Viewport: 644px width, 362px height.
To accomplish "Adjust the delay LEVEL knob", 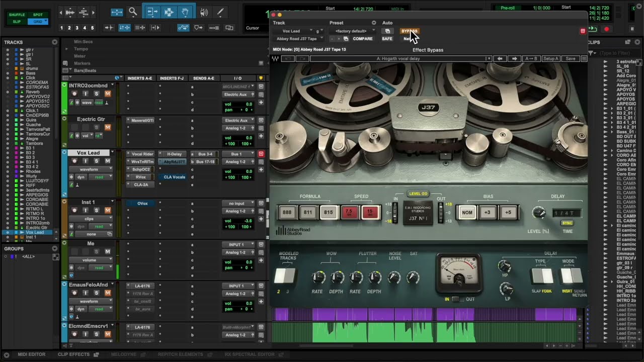I will (x=539, y=213).
